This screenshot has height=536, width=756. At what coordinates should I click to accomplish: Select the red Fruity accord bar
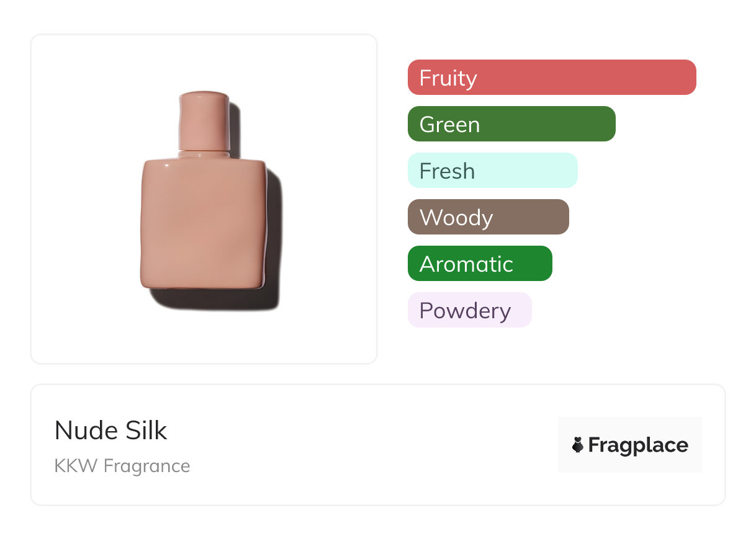click(552, 78)
